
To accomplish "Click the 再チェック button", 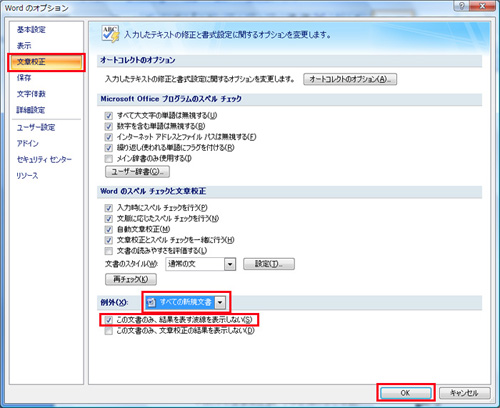I will tap(131, 279).
